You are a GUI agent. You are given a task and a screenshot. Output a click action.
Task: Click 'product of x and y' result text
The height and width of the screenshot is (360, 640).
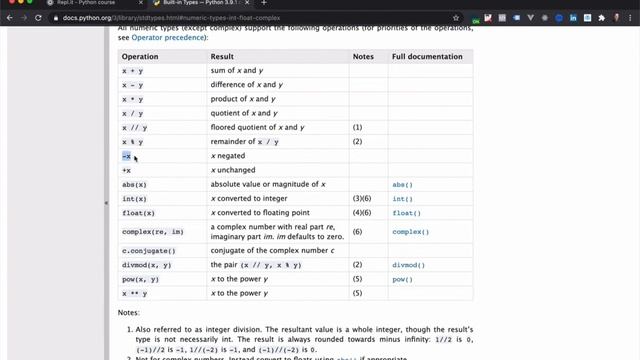point(243,99)
